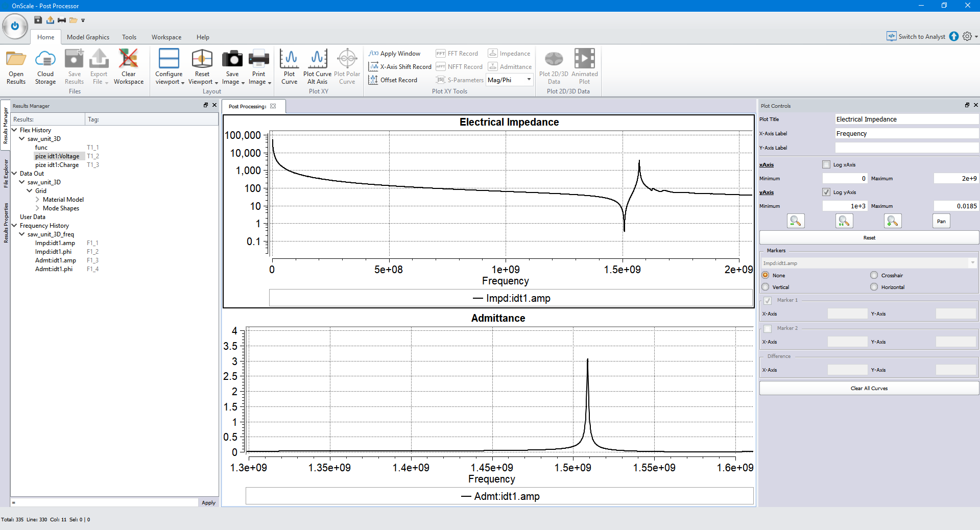The height and width of the screenshot is (530, 980).
Task: Click Plot 2D/3D Data icon
Action: [554, 59]
